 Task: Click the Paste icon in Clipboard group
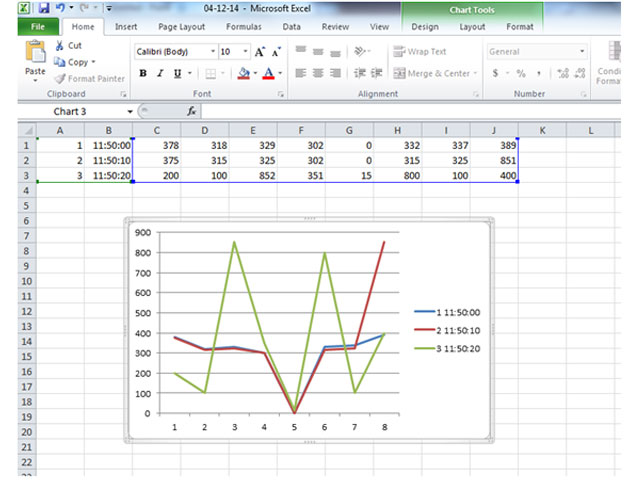point(34,55)
